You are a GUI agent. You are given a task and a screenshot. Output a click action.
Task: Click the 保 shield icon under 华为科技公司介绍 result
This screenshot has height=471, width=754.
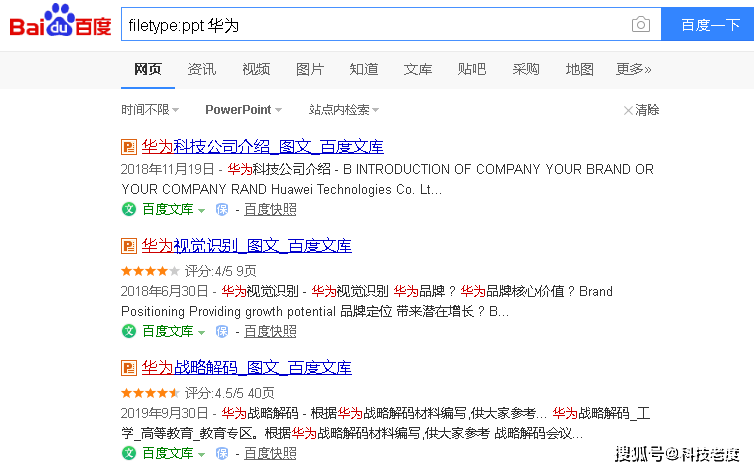click(222, 209)
